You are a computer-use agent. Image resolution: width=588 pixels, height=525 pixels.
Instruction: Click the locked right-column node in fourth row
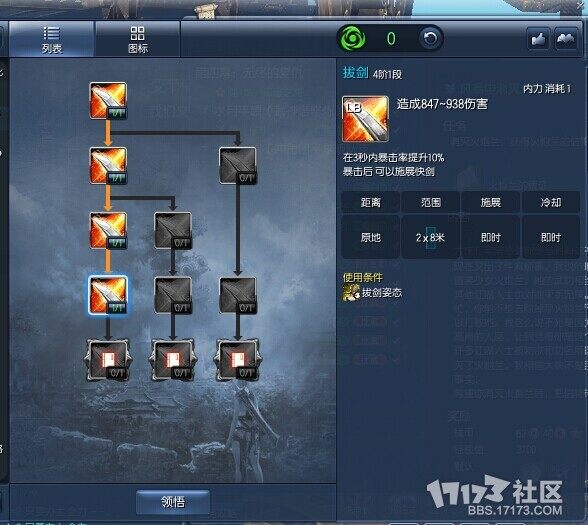click(x=238, y=295)
